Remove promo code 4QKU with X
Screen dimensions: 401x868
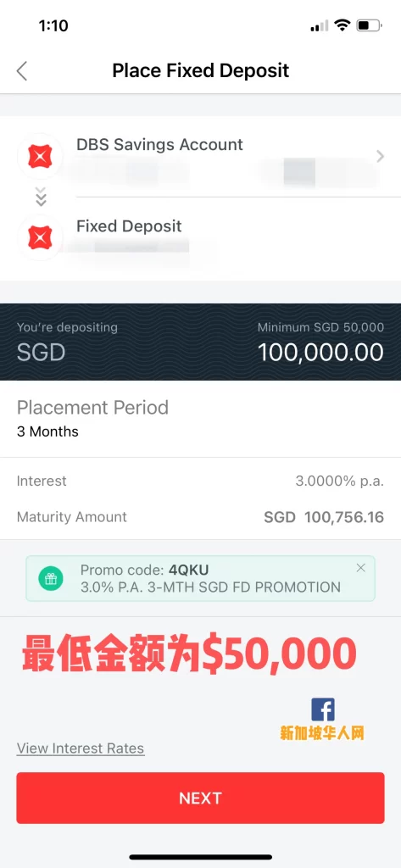coord(361,568)
